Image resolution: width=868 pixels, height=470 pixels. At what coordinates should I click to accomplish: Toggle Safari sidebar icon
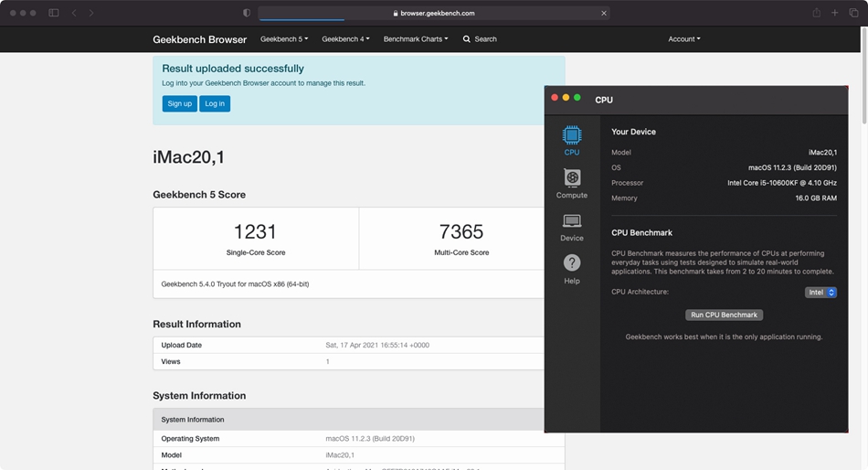(x=54, y=13)
